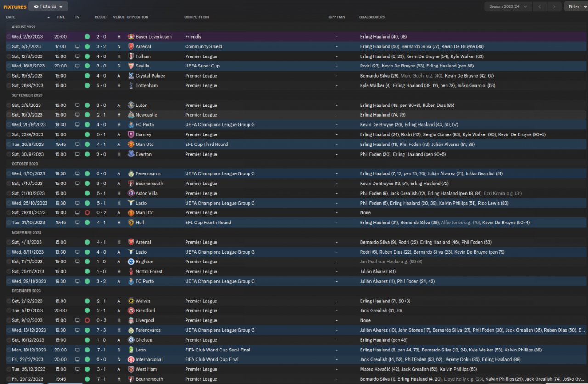Click the Aston Villa club badge
This screenshot has height=384, width=588.
(131, 194)
